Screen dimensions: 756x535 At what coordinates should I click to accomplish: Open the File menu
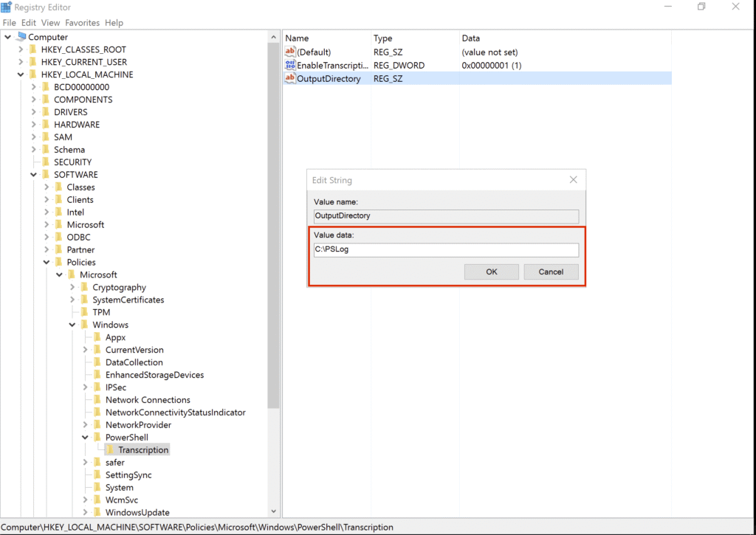[9, 23]
